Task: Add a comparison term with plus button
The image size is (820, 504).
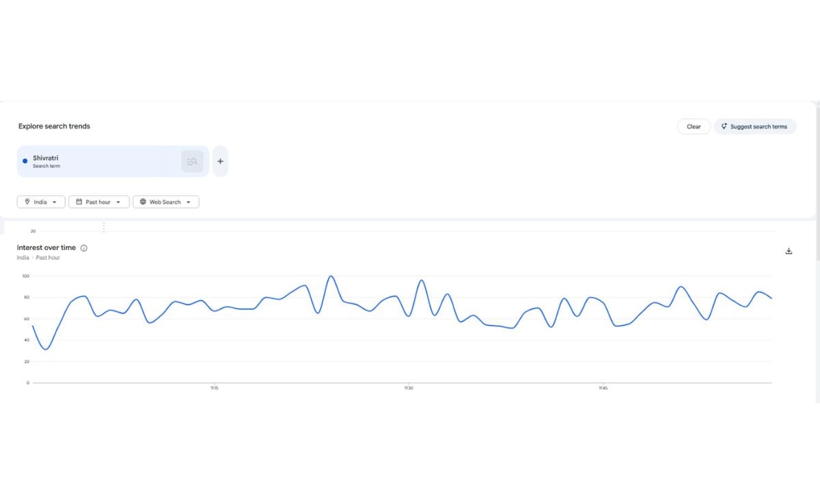Action: pos(220,161)
